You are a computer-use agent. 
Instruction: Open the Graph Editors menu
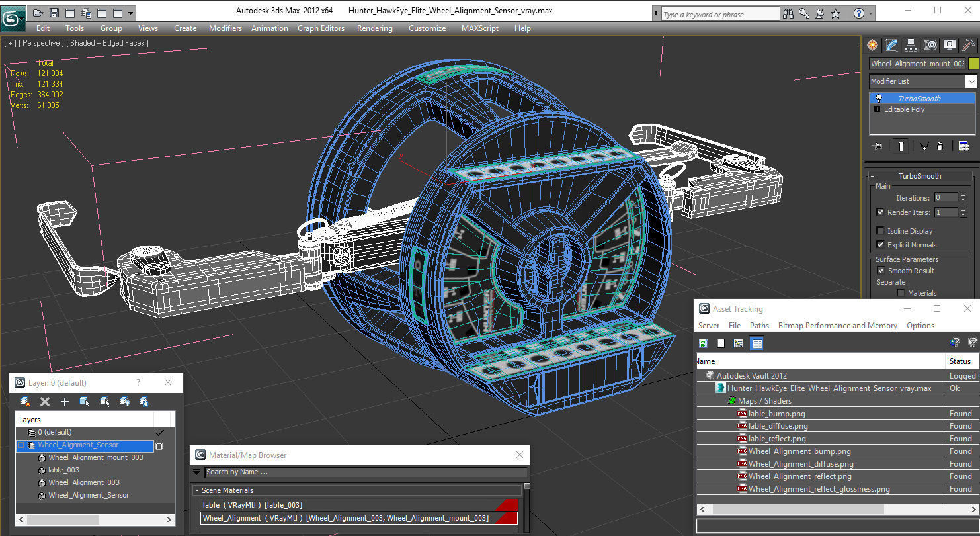(x=321, y=28)
